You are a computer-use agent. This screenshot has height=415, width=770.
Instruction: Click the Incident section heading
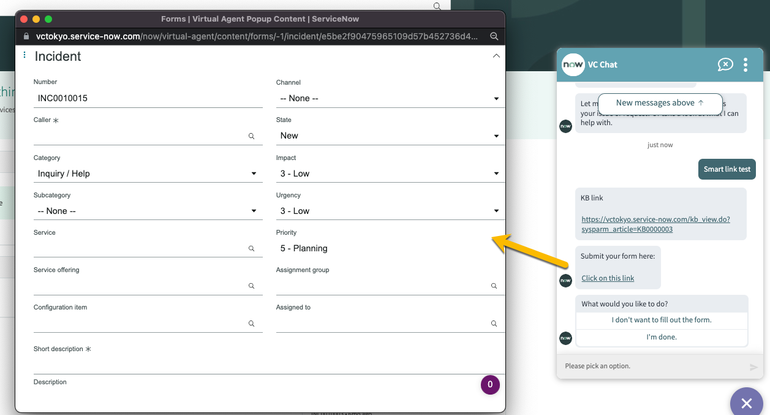click(57, 56)
